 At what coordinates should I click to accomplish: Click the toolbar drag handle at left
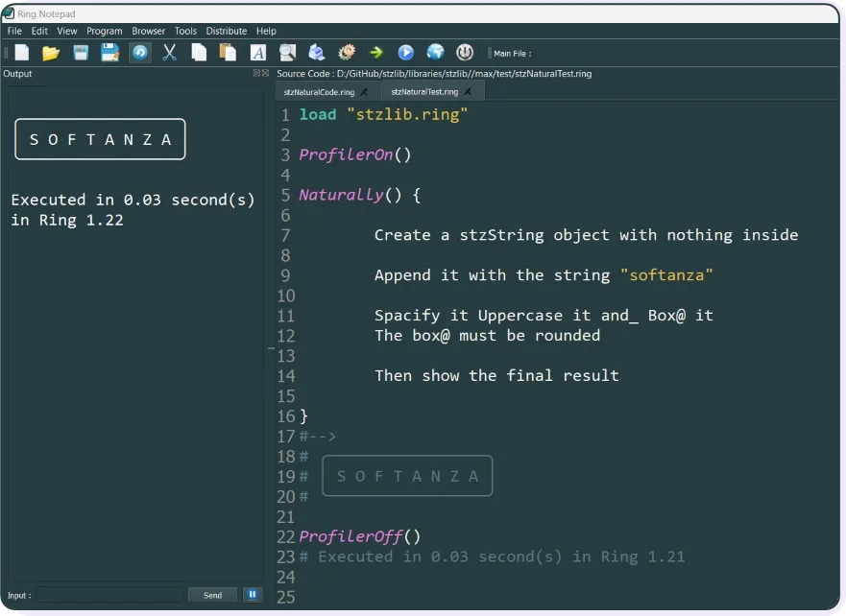point(6,53)
